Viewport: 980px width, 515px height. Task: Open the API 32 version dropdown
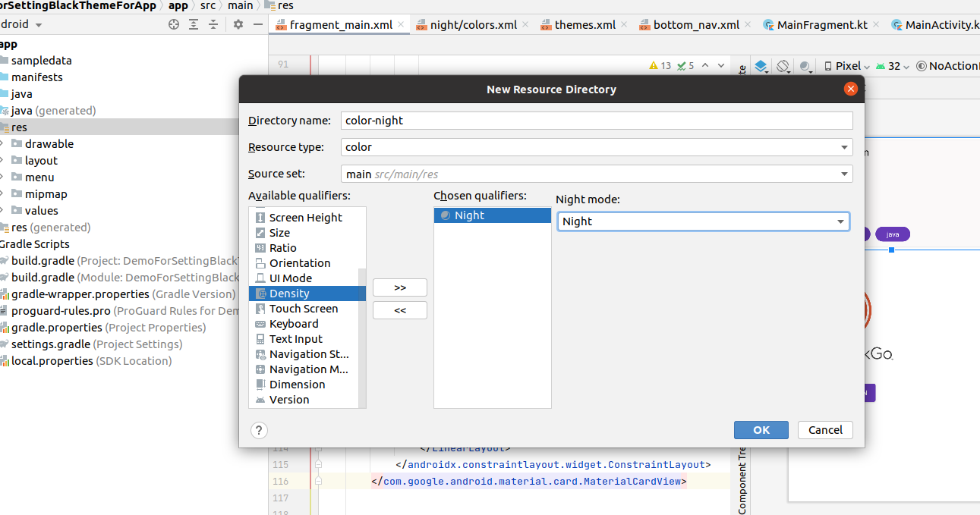click(x=893, y=66)
